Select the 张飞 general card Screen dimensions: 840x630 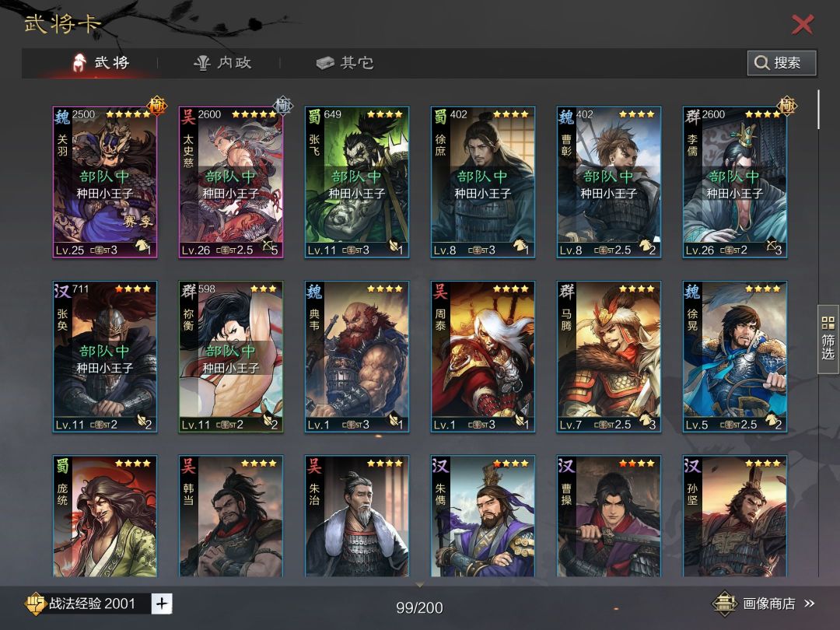(357, 182)
